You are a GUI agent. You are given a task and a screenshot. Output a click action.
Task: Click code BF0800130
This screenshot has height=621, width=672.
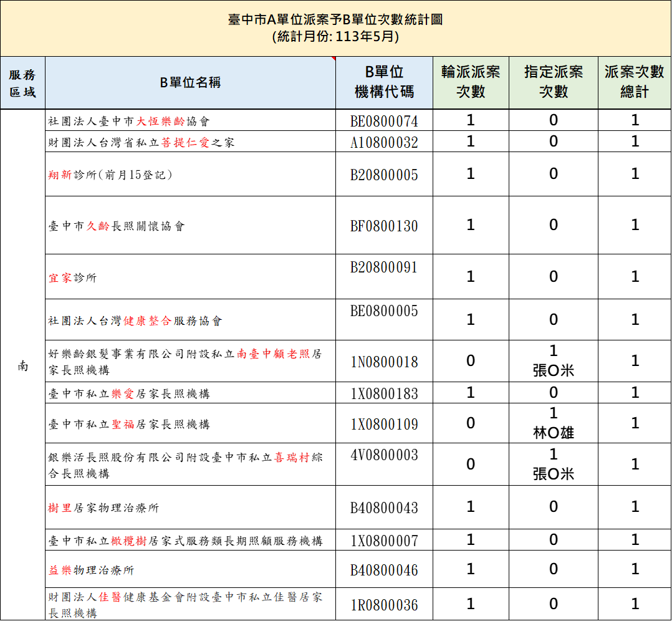coord(385,226)
